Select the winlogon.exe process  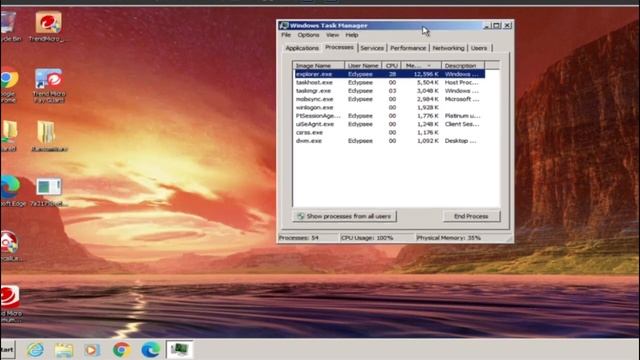(x=390, y=107)
